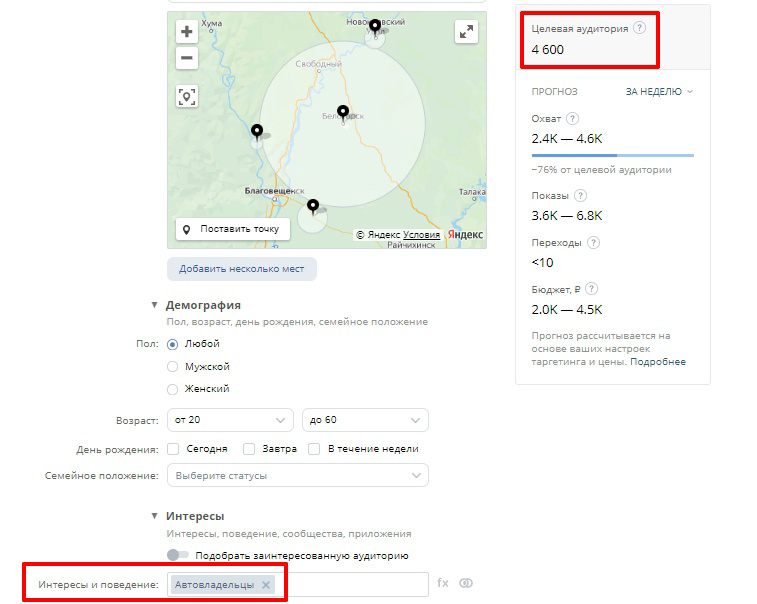Image resolution: width=757 pixels, height=604 pixels.
Task: Open help tooltip for Охват
Action: pos(572,118)
